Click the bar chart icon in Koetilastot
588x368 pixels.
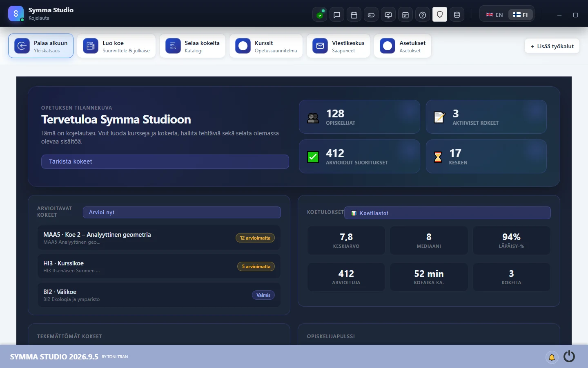(x=354, y=213)
